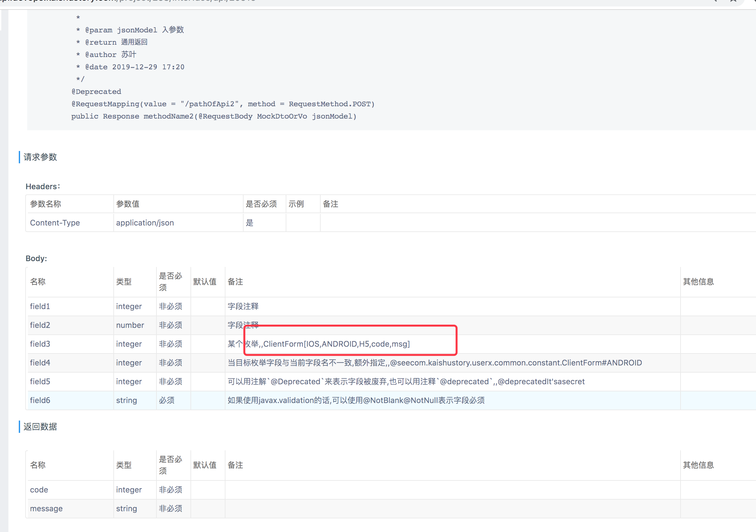Click the '@author 苏叶' comment line
Viewport: 756px width, 532px height.
(106, 54)
